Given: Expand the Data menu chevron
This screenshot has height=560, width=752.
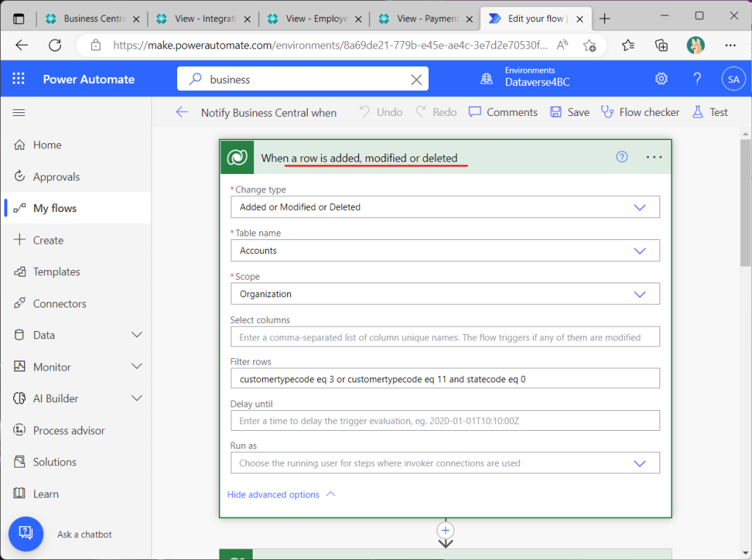Looking at the screenshot, I should 137,335.
